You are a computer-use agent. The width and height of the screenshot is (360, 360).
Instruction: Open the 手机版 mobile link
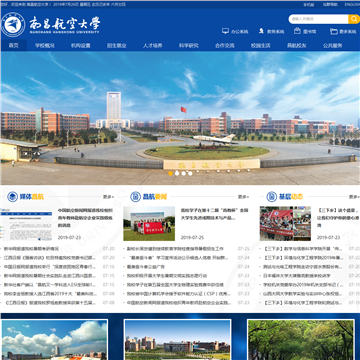[x=309, y=4]
